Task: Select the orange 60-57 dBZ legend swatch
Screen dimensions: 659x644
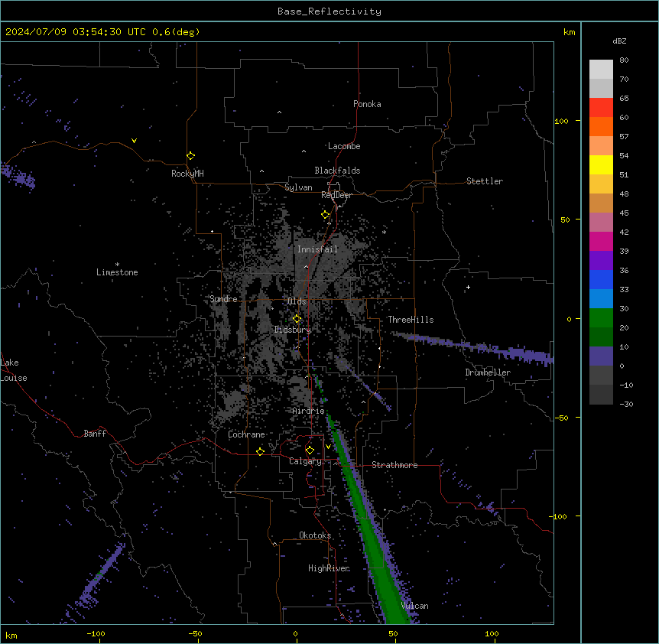Action: tap(601, 126)
